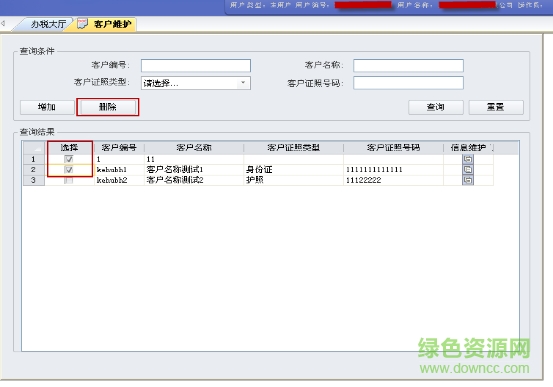Click the customer name cell 11

click(194, 159)
